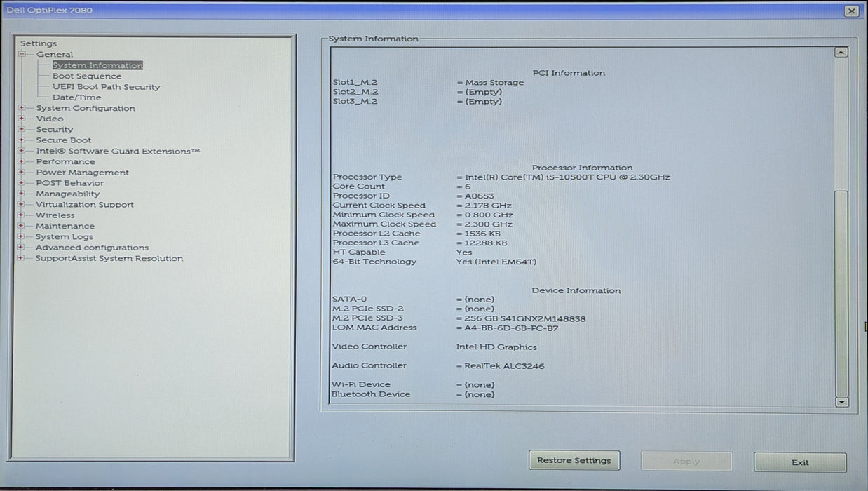Image resolution: width=868 pixels, height=491 pixels.
Task: Select the Virtualization Support label
Action: (85, 205)
